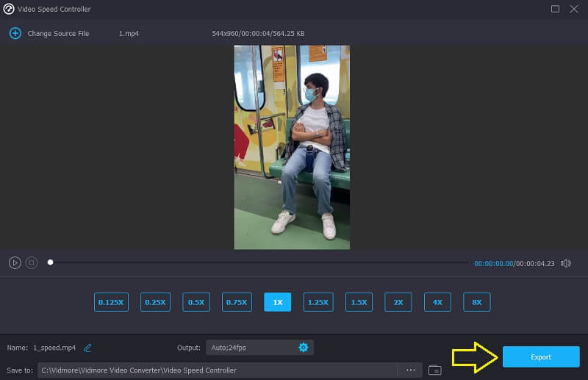Click the plus icon to change source file

point(15,33)
